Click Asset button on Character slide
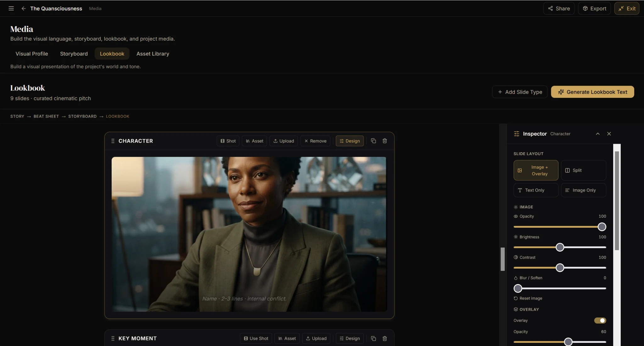644x346 pixels. 254,141
